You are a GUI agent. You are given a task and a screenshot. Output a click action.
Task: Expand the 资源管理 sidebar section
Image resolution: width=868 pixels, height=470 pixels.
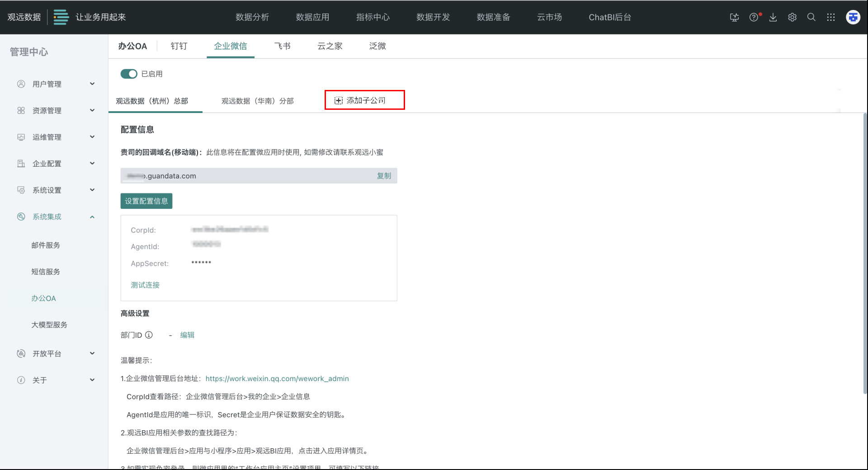coord(54,111)
